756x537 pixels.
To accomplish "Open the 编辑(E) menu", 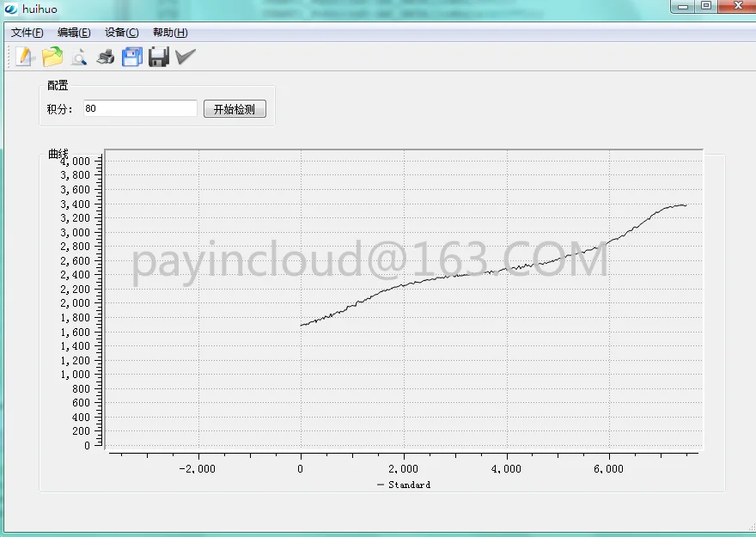I will (x=74, y=33).
